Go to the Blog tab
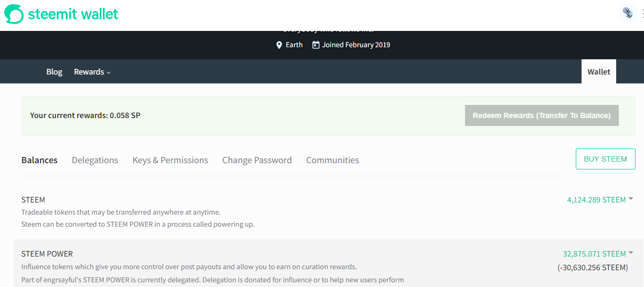This screenshot has width=644, height=287. [x=54, y=72]
